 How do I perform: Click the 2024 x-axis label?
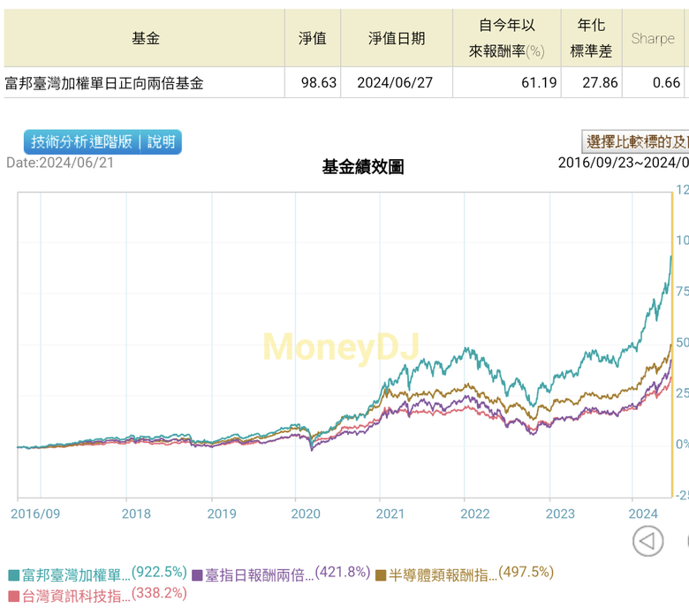pyautogui.click(x=643, y=513)
